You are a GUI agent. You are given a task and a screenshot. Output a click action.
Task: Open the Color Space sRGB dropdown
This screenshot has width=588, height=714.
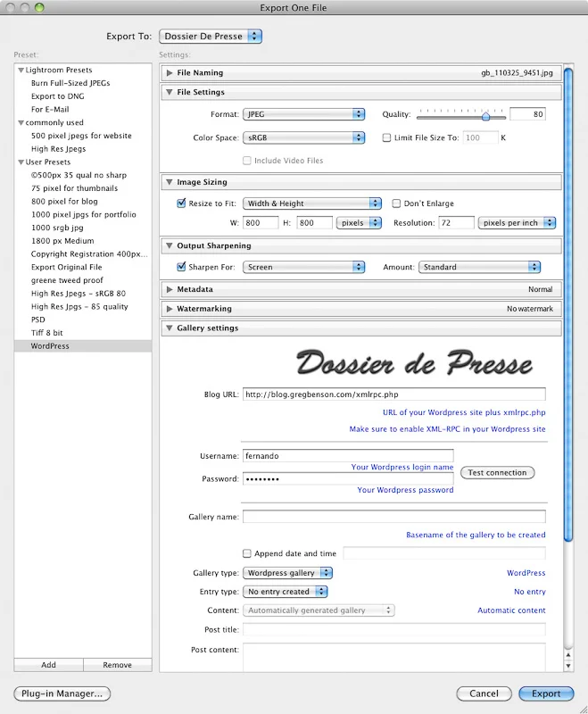coord(304,137)
